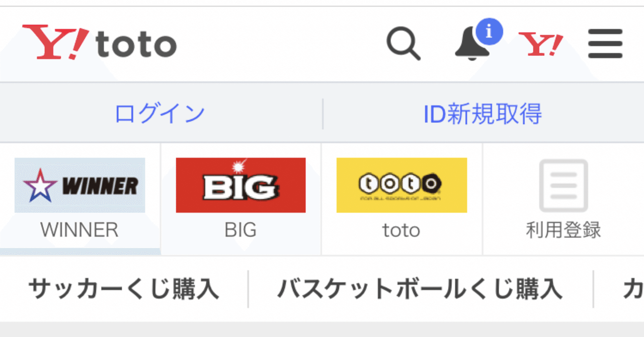Image resolution: width=644 pixels, height=337 pixels.
Task: Open the search magnifying glass icon
Action: pos(403,44)
